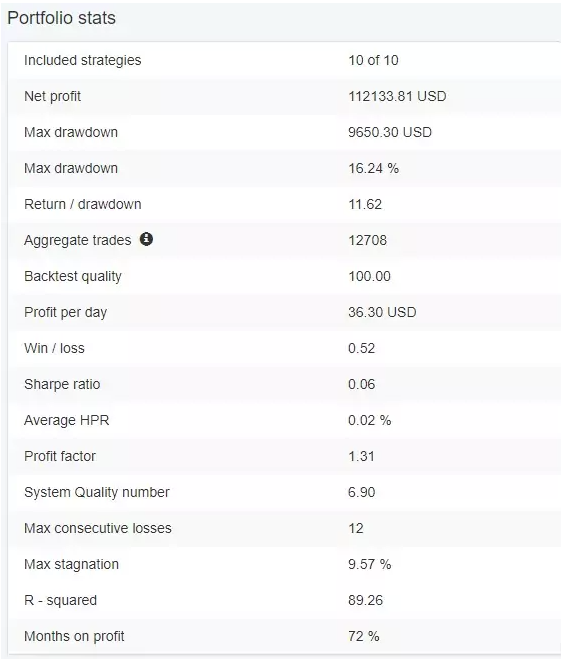This screenshot has width=561, height=659.
Task: Select the Average HPR row label
Action: click(66, 420)
